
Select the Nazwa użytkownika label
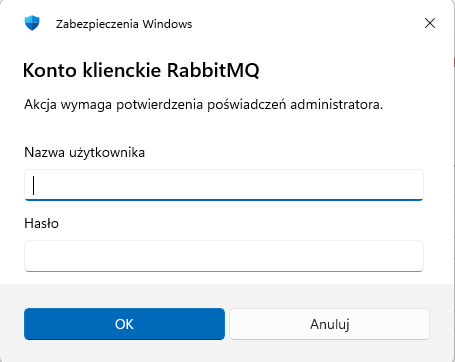[85, 152]
